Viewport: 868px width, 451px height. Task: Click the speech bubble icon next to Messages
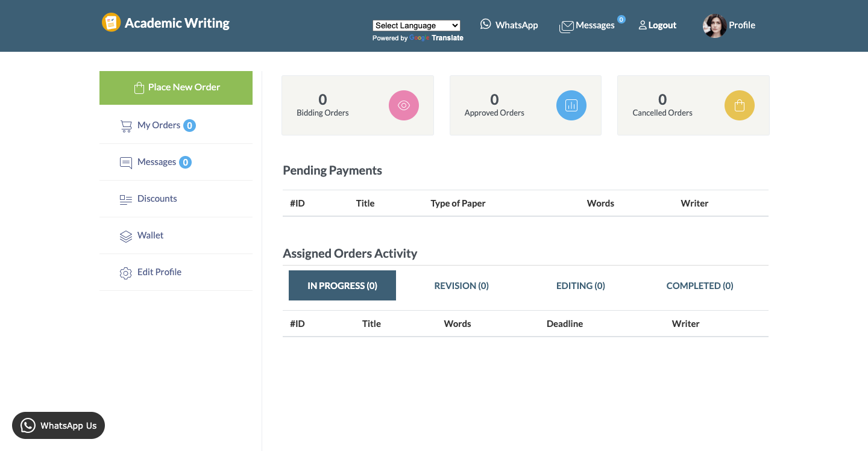(125, 163)
